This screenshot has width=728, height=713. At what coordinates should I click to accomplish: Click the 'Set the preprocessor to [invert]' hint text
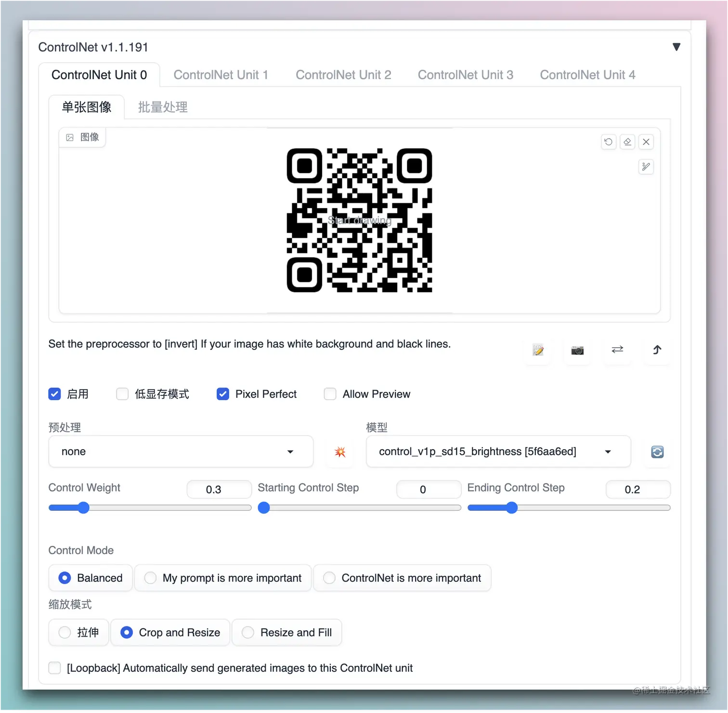(249, 344)
